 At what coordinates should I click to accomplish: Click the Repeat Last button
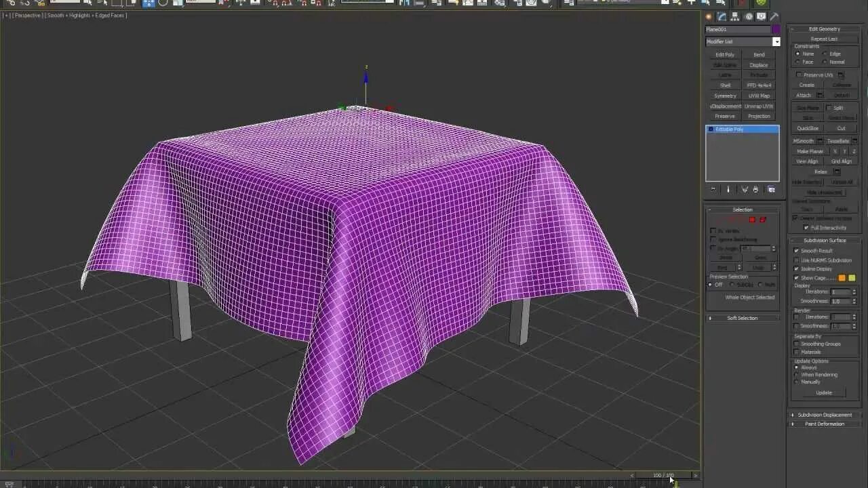pyautogui.click(x=825, y=39)
